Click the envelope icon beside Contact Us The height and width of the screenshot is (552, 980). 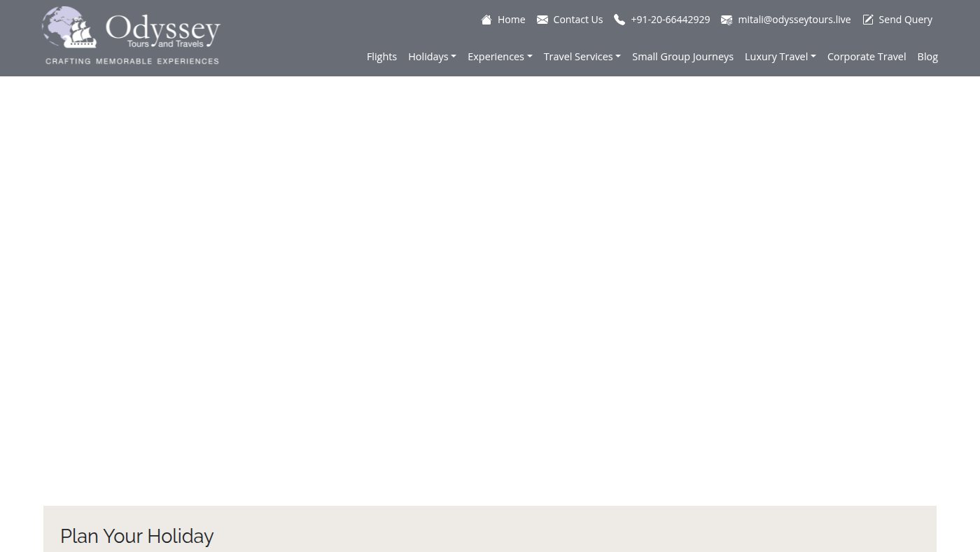pyautogui.click(x=542, y=20)
